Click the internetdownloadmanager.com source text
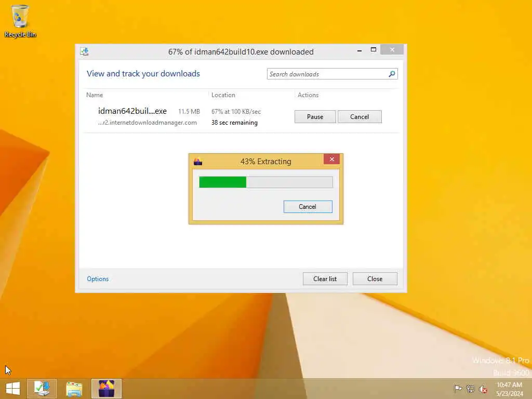The image size is (532, 399). [x=147, y=123]
